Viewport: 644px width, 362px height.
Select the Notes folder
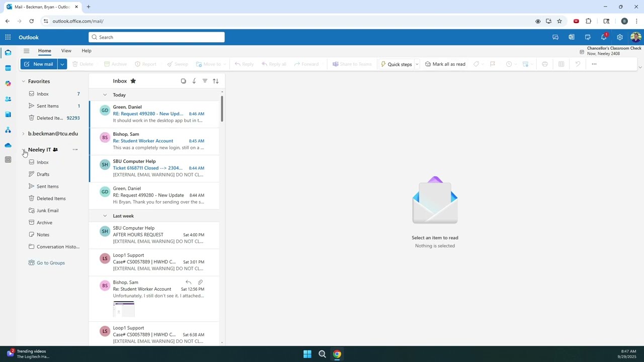(54, 235)
